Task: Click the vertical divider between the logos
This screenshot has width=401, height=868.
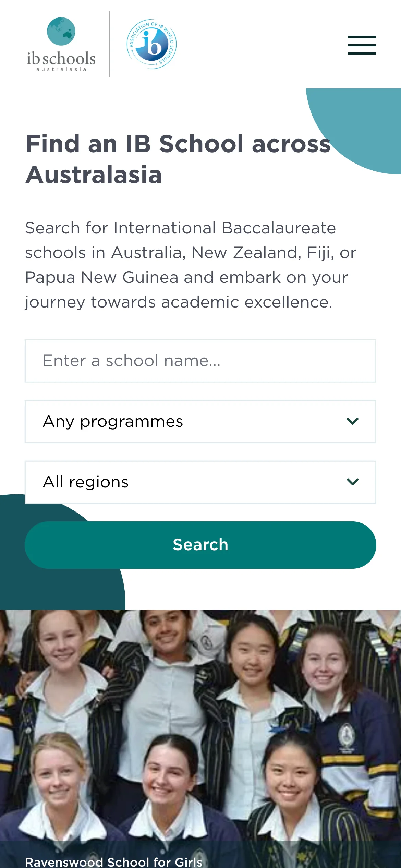Action: coord(109,44)
